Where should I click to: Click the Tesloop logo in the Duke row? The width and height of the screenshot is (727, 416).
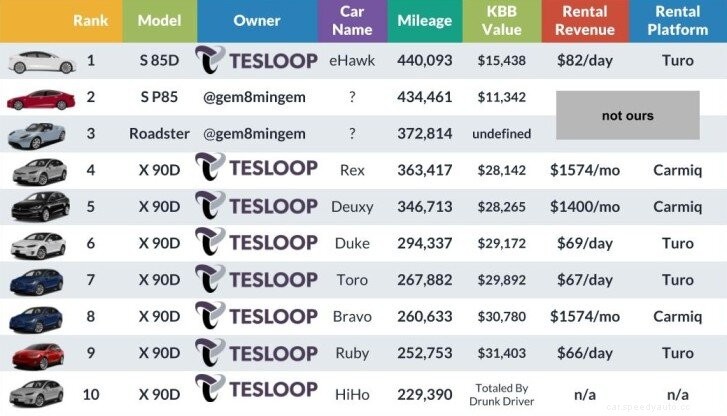tap(257, 244)
